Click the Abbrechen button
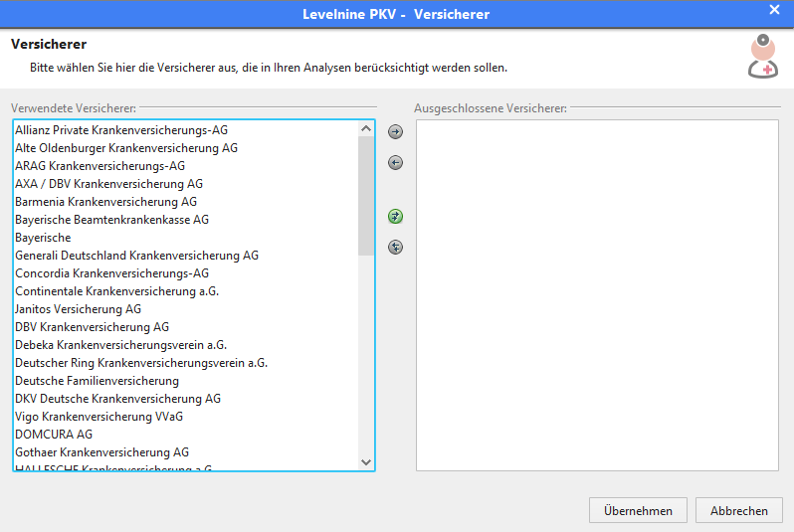The width and height of the screenshot is (794, 532). tap(739, 510)
